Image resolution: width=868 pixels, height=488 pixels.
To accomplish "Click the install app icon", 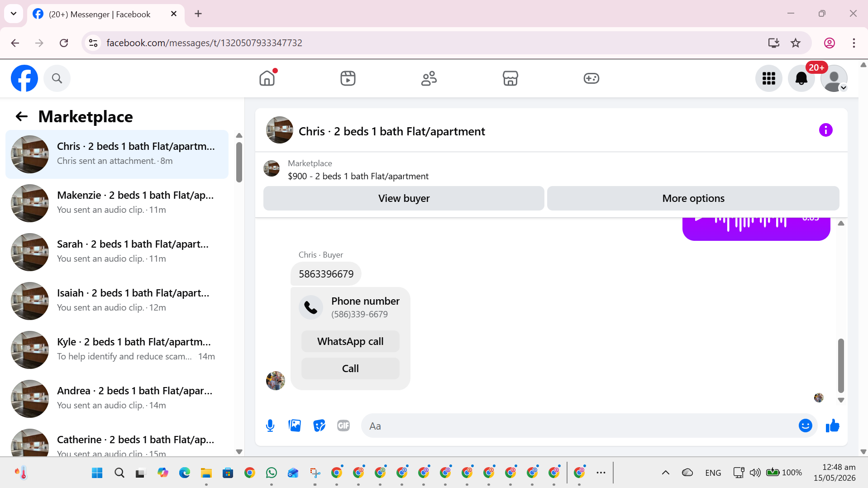I will (773, 43).
